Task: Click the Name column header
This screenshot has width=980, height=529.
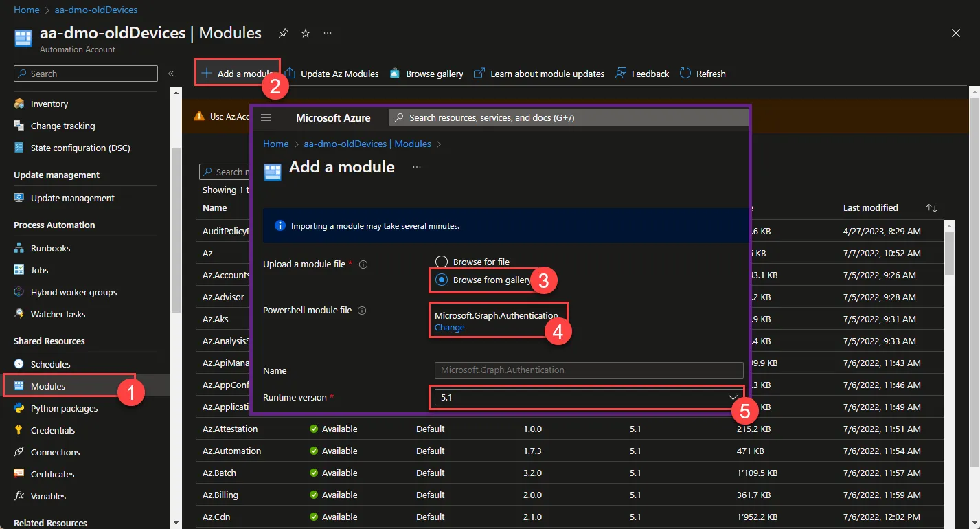Action: pyautogui.click(x=214, y=207)
